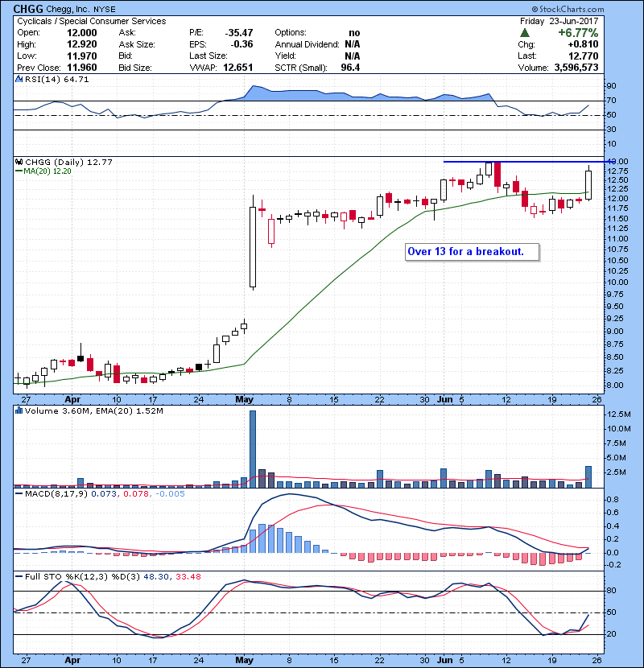Click the VWAP value 12.651
The image size is (644, 668).
(237, 68)
